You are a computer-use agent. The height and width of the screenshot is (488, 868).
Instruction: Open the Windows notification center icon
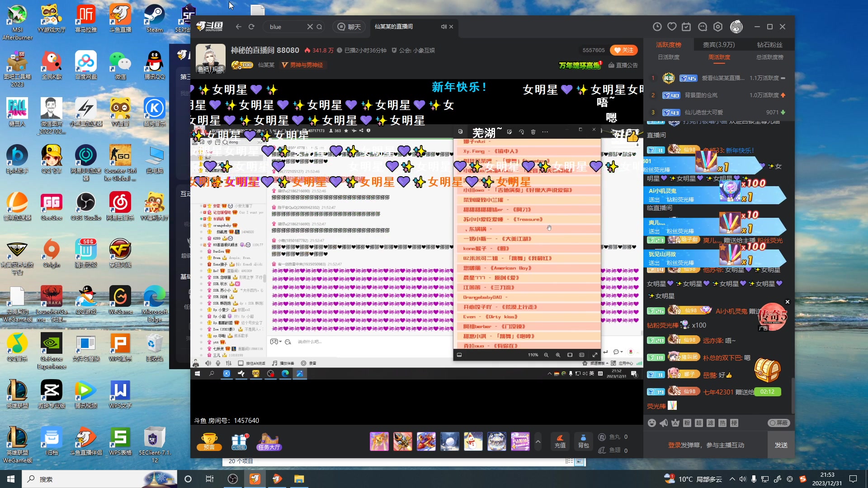click(x=853, y=479)
